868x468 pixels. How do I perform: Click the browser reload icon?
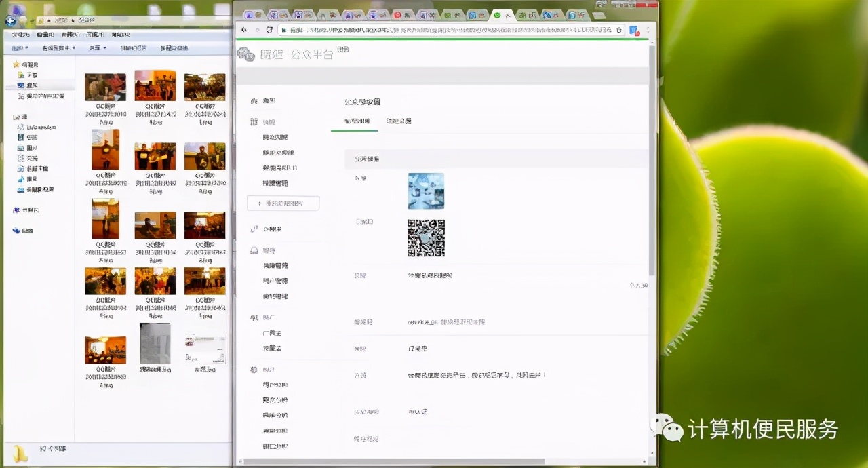coord(269,31)
